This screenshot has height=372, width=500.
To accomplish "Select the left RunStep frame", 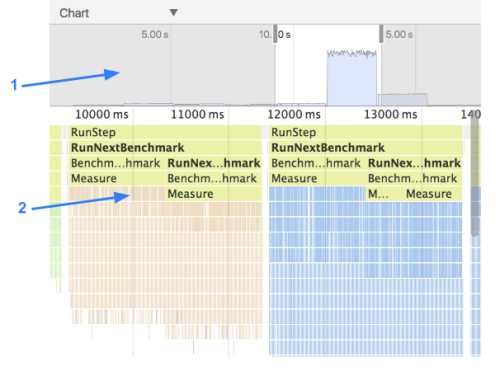I will [x=165, y=132].
